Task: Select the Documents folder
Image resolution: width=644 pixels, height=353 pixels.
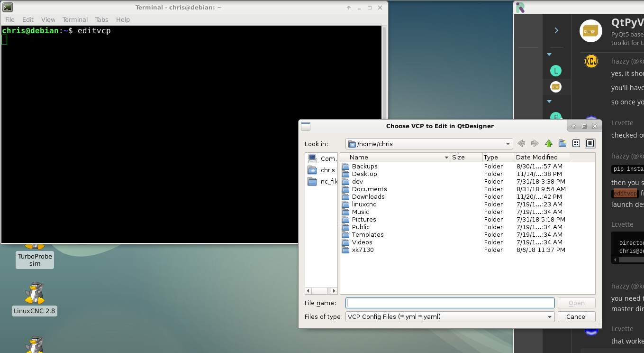Action: pyautogui.click(x=369, y=189)
